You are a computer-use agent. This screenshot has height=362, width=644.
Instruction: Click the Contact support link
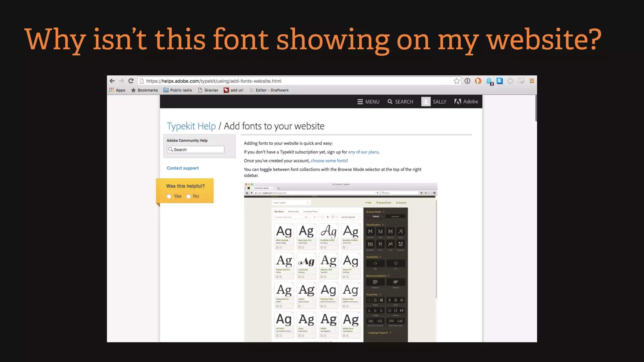click(x=183, y=168)
